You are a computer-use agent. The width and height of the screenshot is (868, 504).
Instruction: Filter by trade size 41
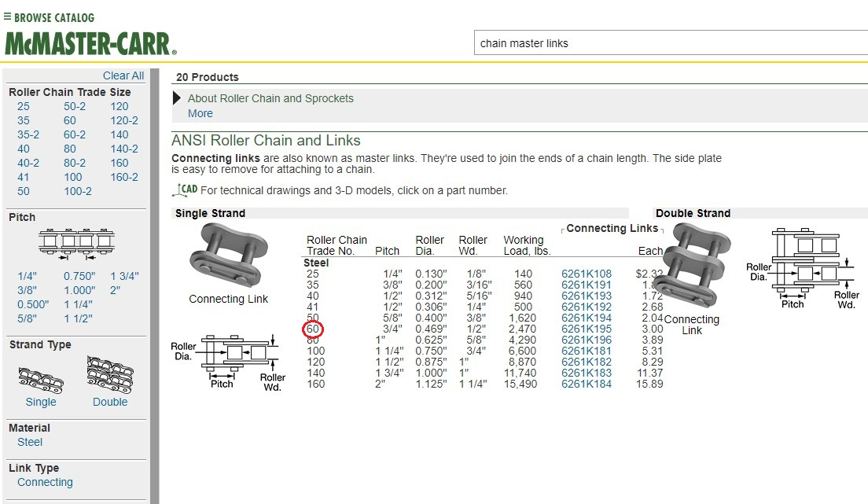23,177
